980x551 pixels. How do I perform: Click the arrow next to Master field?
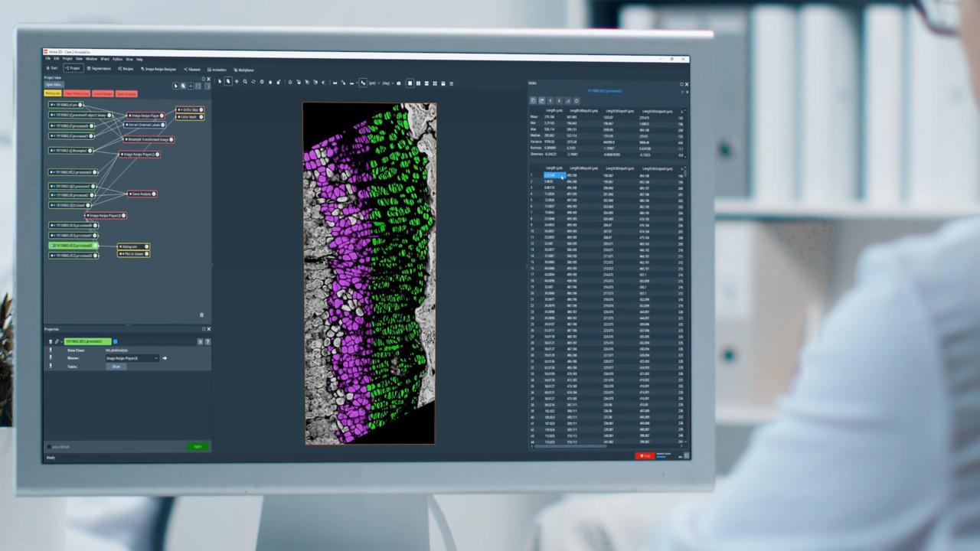coord(165,358)
